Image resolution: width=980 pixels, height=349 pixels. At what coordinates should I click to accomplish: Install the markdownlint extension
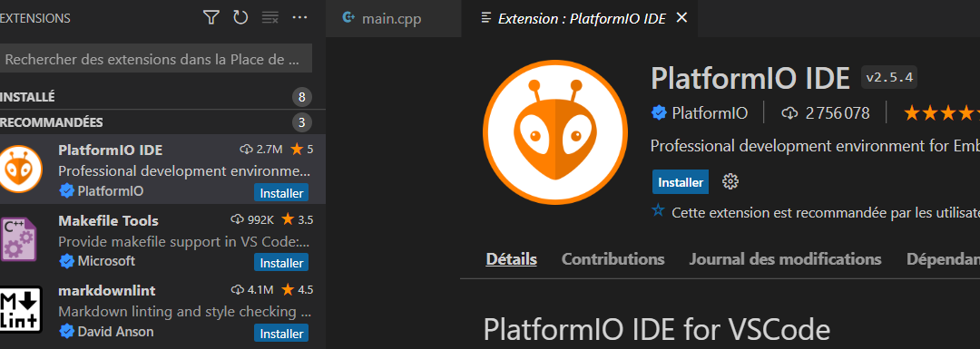(281, 334)
